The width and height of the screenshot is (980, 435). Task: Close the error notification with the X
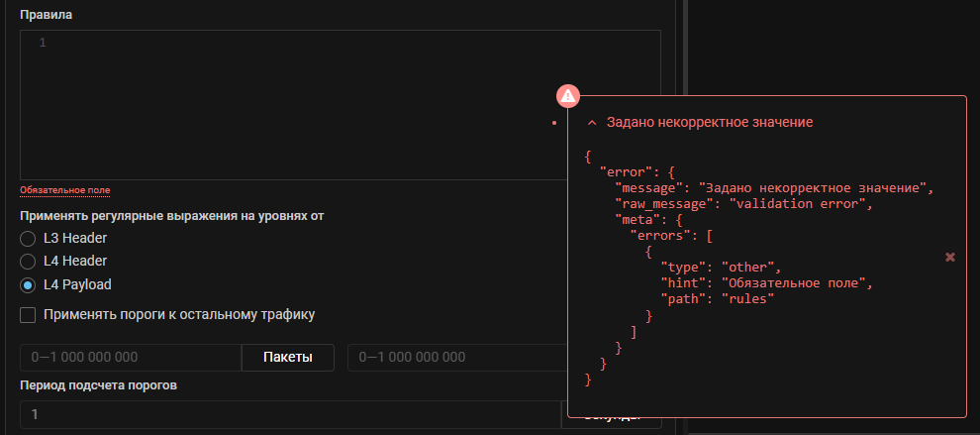950,257
